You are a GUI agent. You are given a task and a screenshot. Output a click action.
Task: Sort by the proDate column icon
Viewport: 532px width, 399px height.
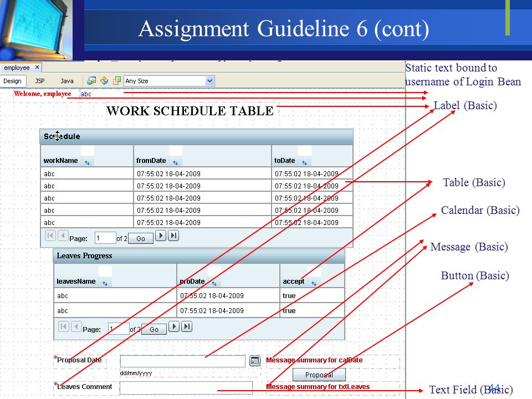214,284
